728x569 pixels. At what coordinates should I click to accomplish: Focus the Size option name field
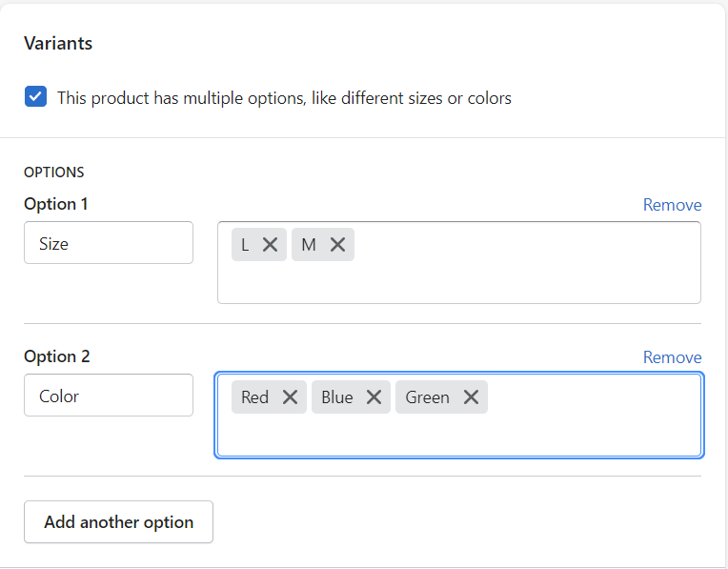(x=109, y=242)
